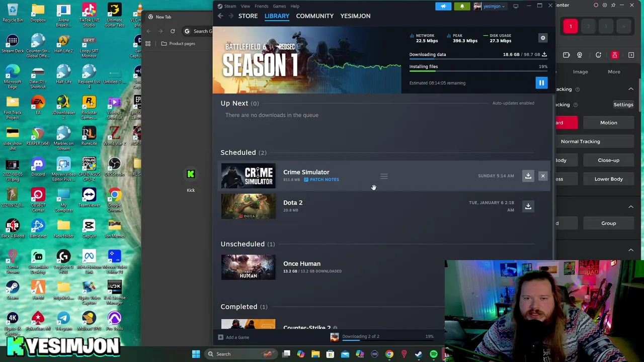Click sidebar collapse icon in camera app

tap(631, 55)
